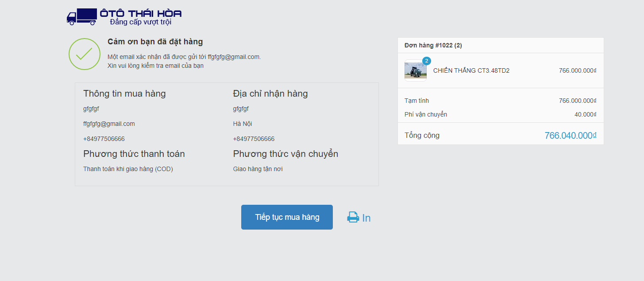Click the "Cảm ơn bạn đã đặt hàng" heading
644x281 pixels.
click(x=155, y=42)
